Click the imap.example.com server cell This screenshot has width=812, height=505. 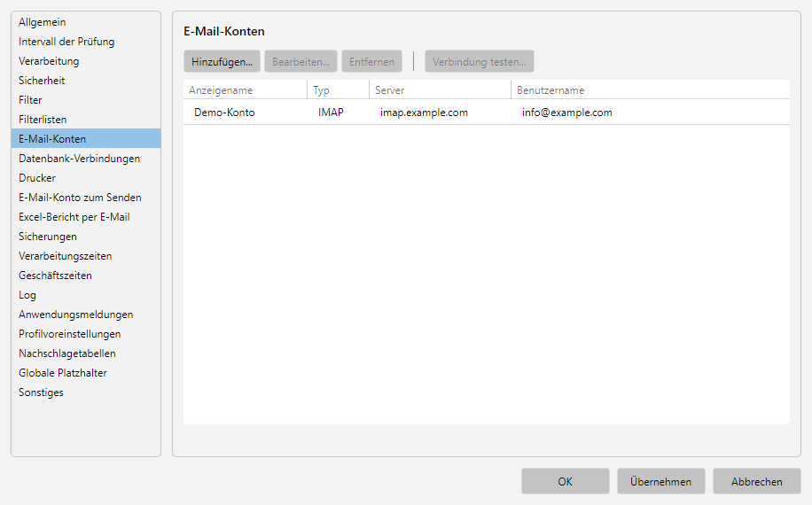pyautogui.click(x=424, y=113)
